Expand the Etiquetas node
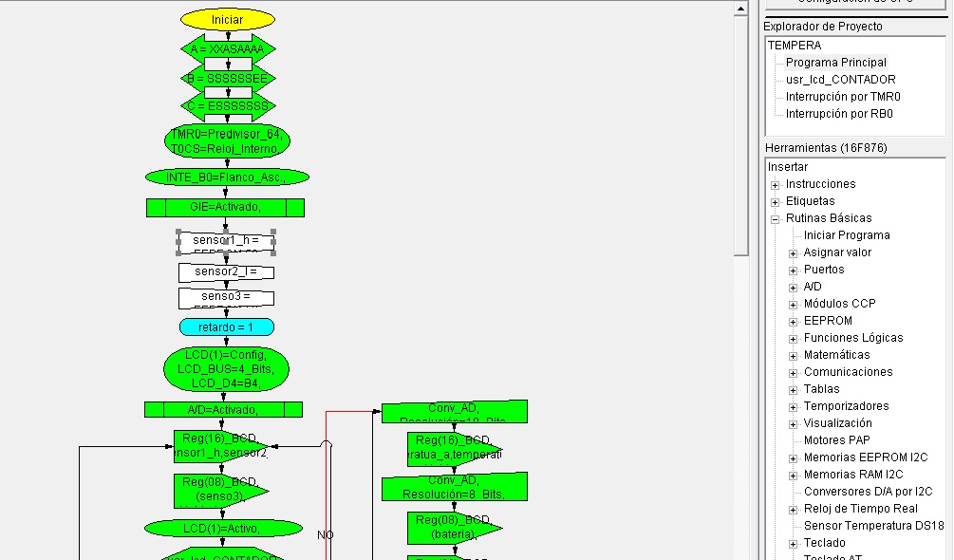The width and height of the screenshot is (954, 560). click(776, 202)
